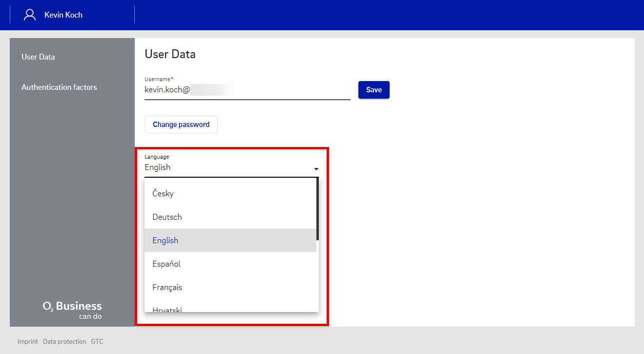This screenshot has width=644, height=354.
Task: Select the partially visible Hrvatski option
Action: [167, 309]
